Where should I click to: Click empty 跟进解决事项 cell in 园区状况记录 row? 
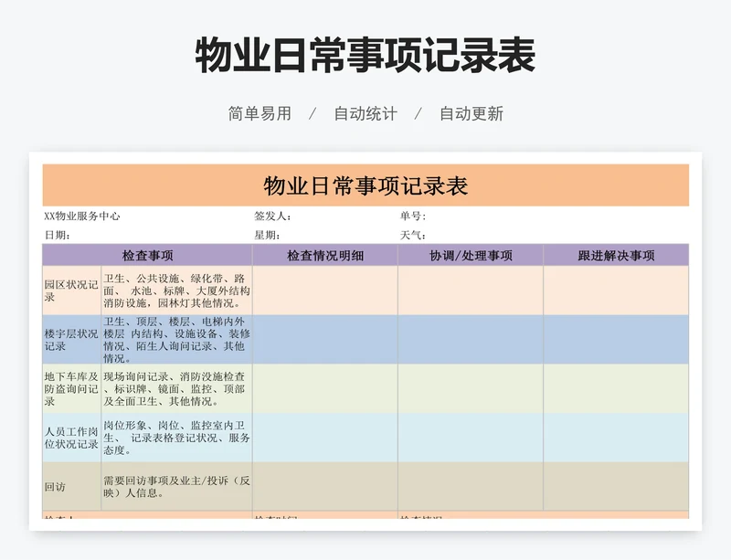point(616,291)
